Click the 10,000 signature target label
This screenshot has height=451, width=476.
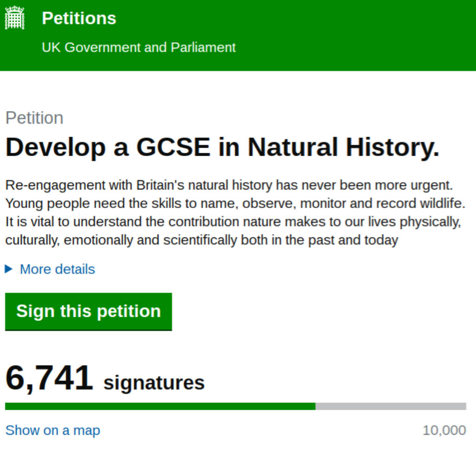tap(444, 430)
